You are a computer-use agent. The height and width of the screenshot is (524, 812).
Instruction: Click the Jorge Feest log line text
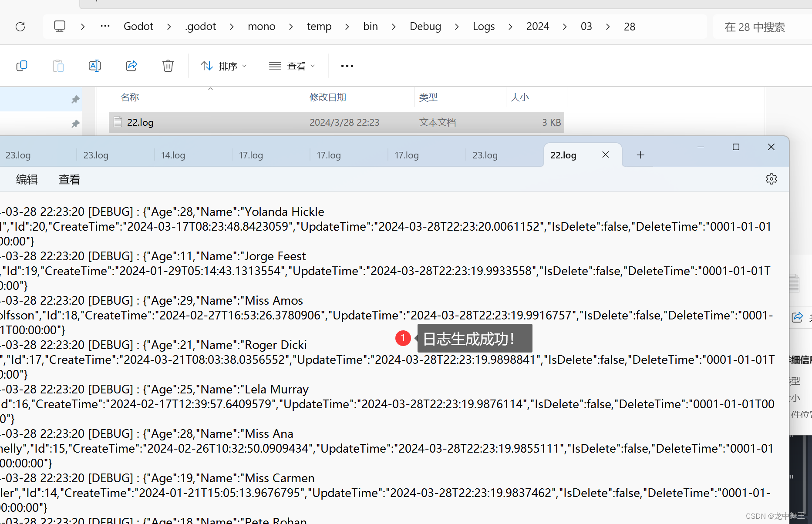(153, 256)
